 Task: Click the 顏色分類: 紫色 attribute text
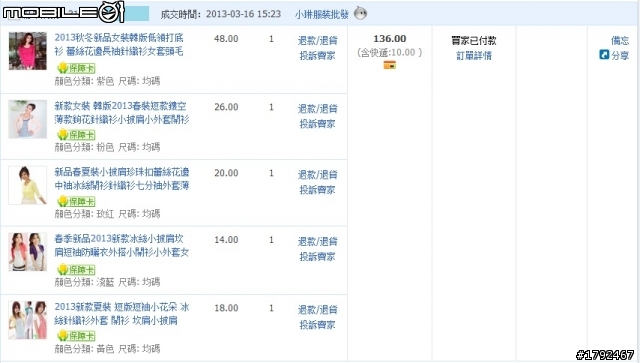pos(84,81)
